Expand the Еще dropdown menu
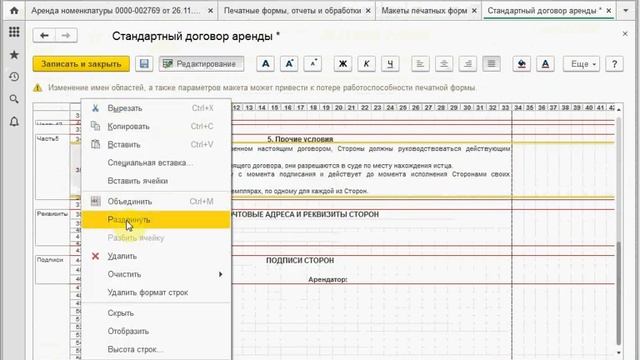Screen dimensions: 640x360 (x=581, y=64)
